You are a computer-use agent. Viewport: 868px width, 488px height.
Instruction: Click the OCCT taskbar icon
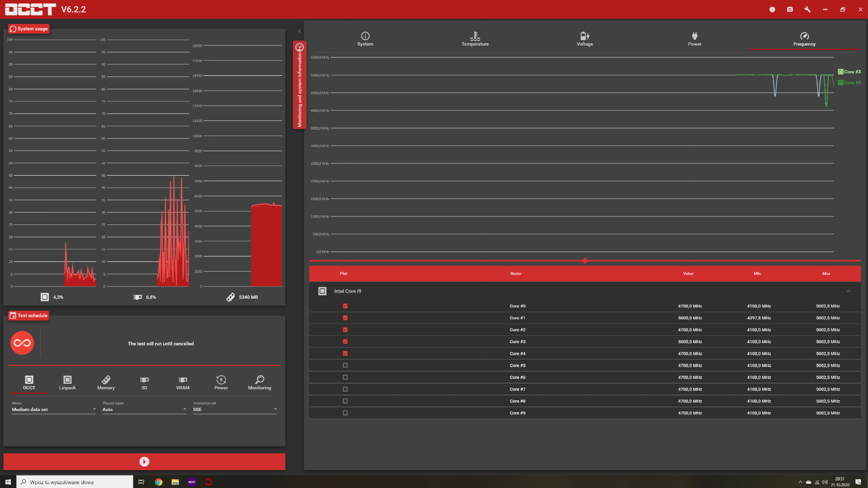click(208, 481)
